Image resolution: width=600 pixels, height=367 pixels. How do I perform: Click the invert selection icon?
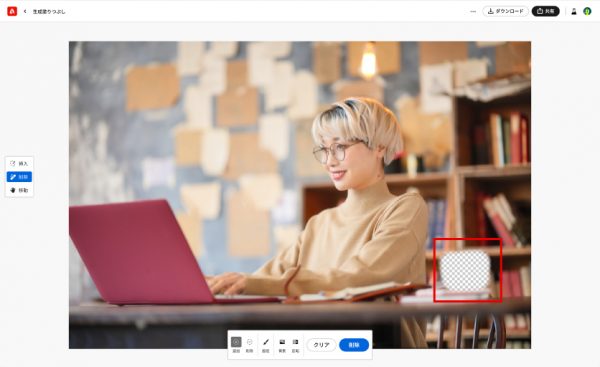point(295,344)
